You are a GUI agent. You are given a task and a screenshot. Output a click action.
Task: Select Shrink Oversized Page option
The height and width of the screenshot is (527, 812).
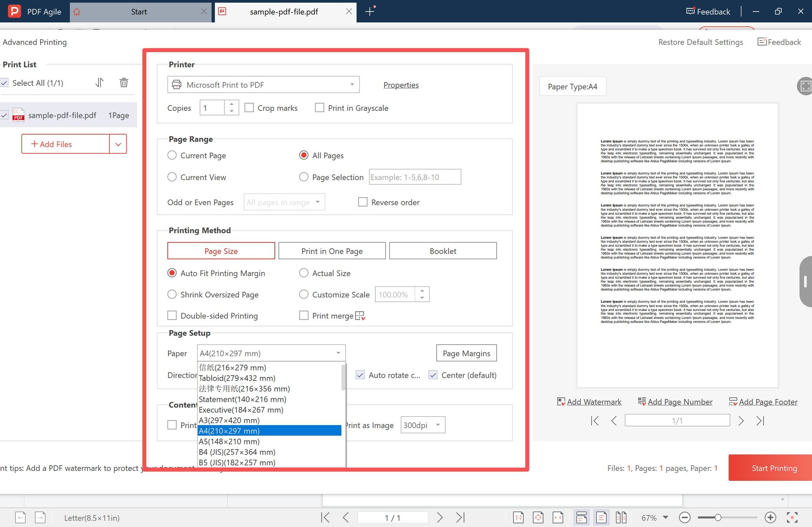pos(172,294)
